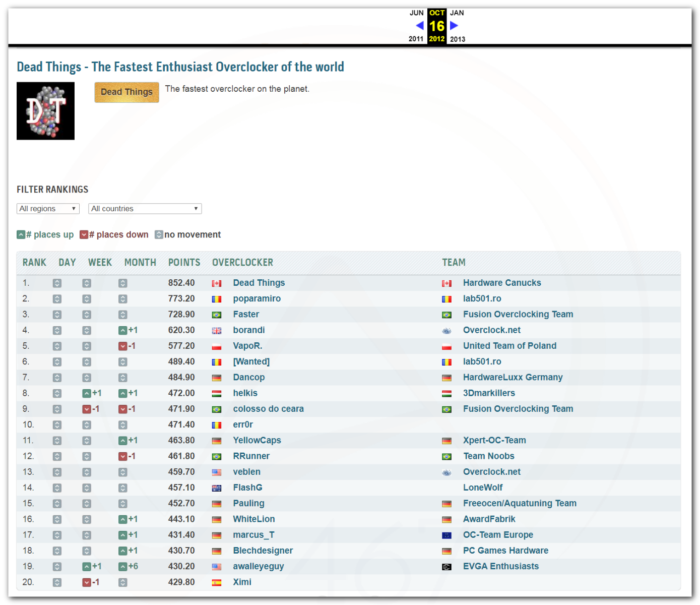This screenshot has height=605, width=700.
Task: Visit HardwareLuxx Germany team link
Action: (513, 377)
